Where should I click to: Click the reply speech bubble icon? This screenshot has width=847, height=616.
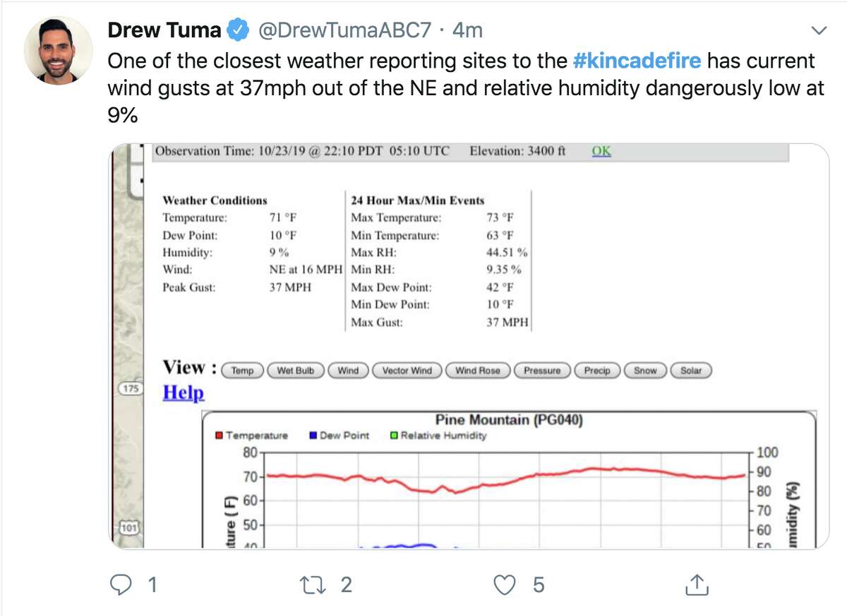[x=123, y=585]
